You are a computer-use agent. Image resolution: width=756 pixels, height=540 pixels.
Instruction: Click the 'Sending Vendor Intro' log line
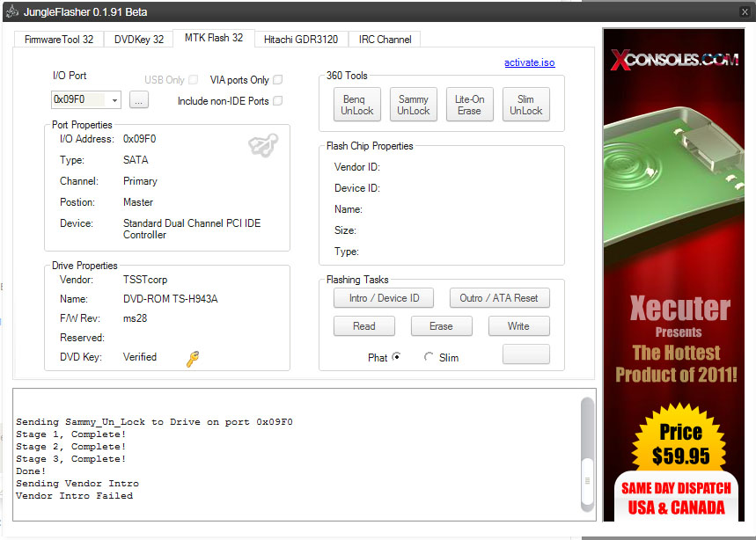(x=77, y=483)
